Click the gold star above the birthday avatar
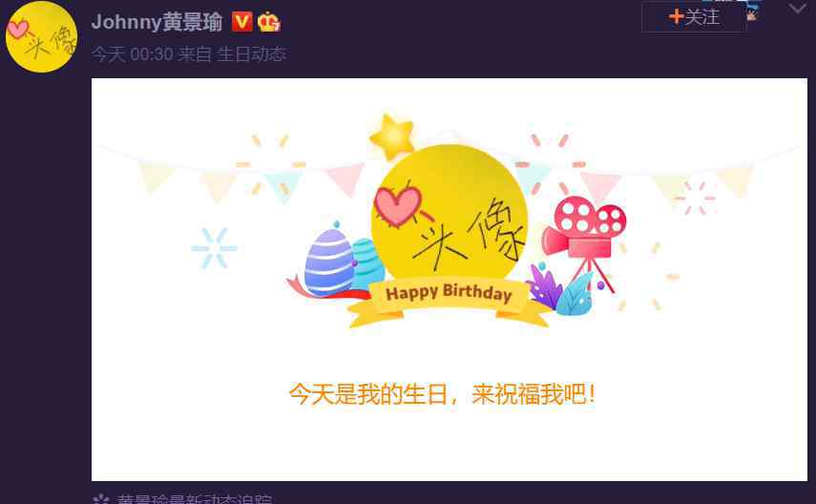The width and height of the screenshot is (816, 504). [392, 136]
